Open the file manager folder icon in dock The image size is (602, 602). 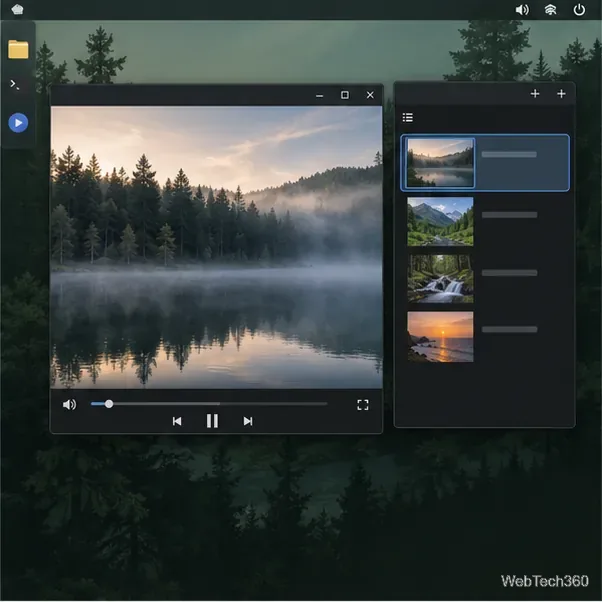tap(18, 50)
